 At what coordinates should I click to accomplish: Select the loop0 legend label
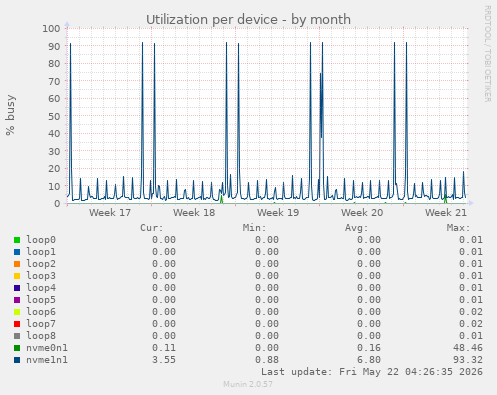click(x=41, y=240)
